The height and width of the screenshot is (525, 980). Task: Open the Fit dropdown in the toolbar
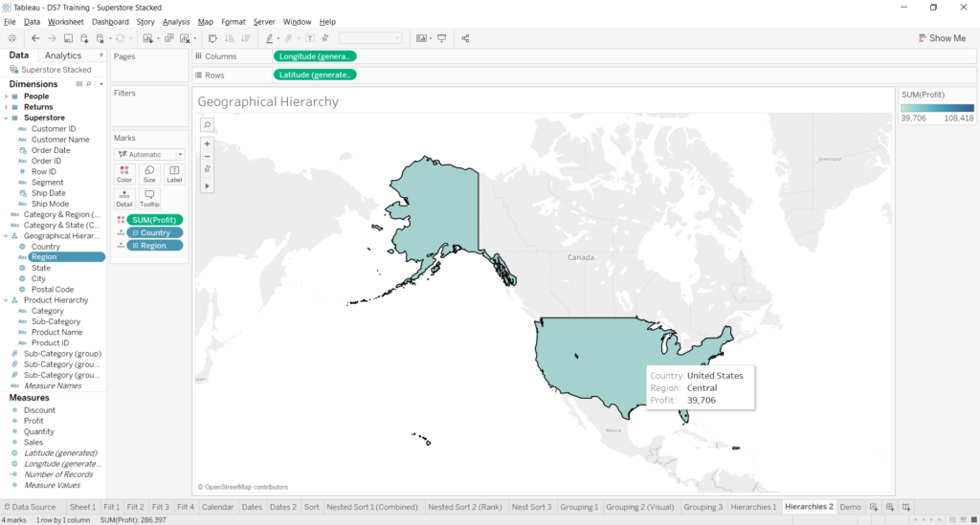370,38
